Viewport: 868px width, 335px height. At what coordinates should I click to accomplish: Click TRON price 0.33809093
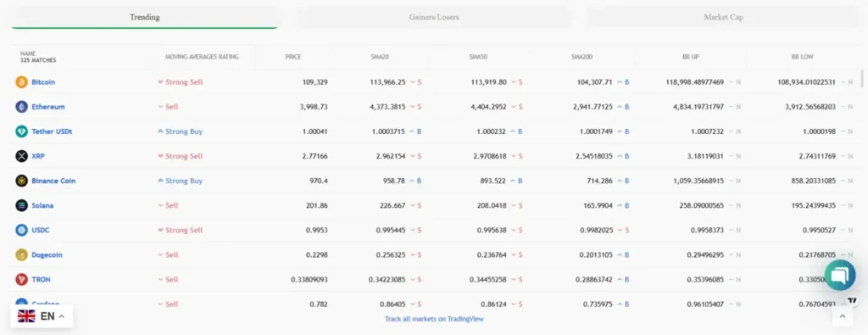309,280
